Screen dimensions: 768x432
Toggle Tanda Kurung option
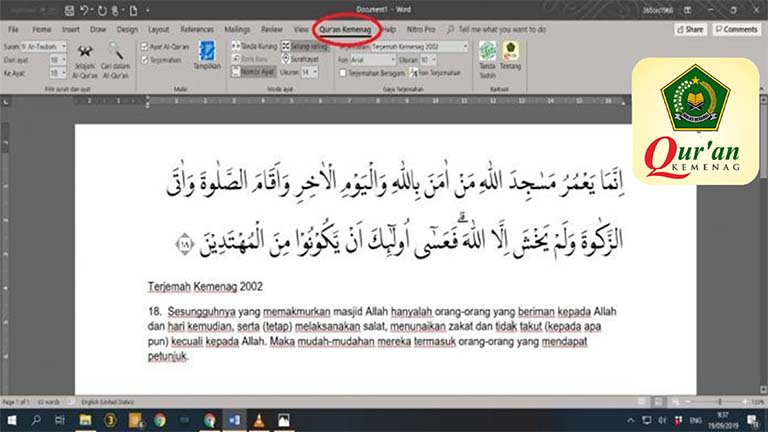pos(254,46)
